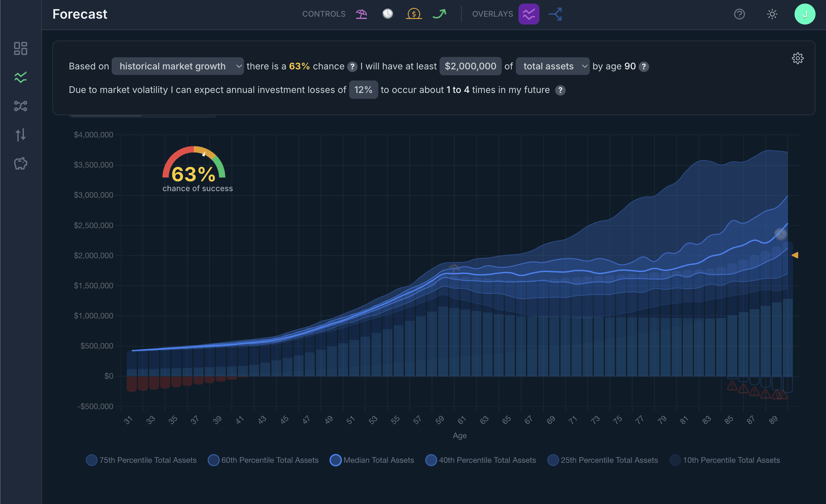Click the CONTROLS label in header

pos(324,14)
